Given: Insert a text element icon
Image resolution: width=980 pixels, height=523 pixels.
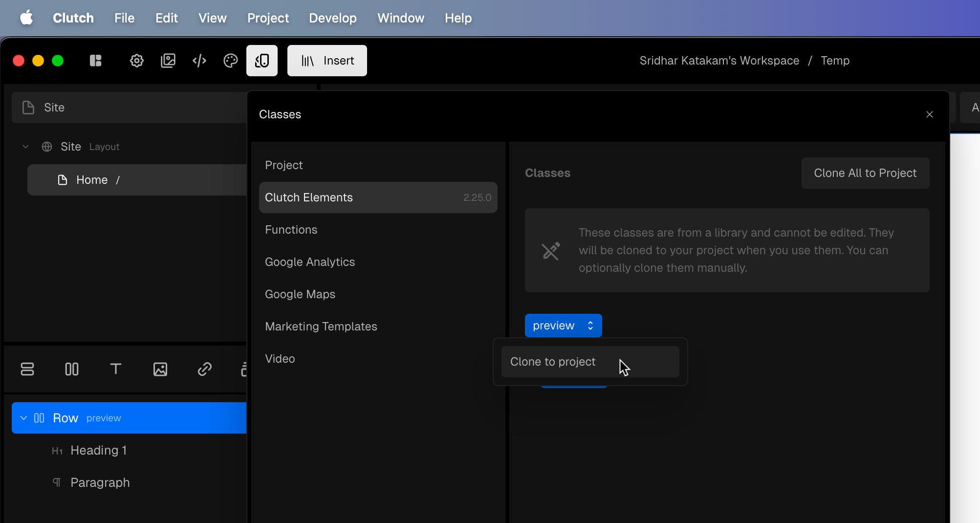Looking at the screenshot, I should tap(116, 369).
